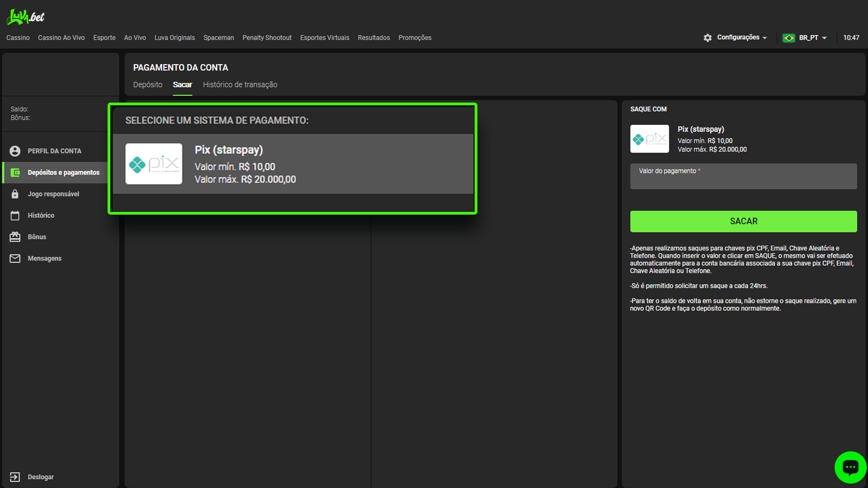Open the Ao Vivo menu item
Image resolution: width=868 pixels, height=488 pixels.
tap(135, 38)
